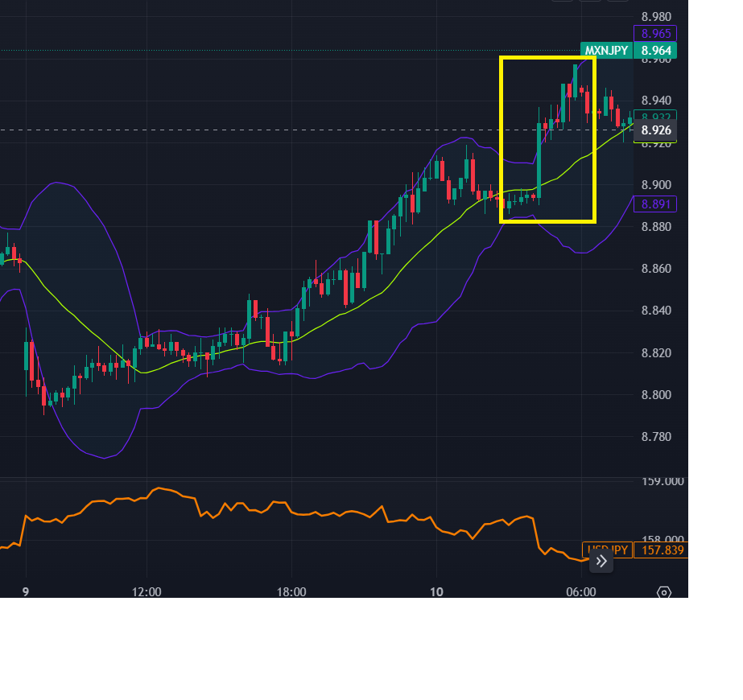Select the purple 8.965 upper band label

point(655,34)
